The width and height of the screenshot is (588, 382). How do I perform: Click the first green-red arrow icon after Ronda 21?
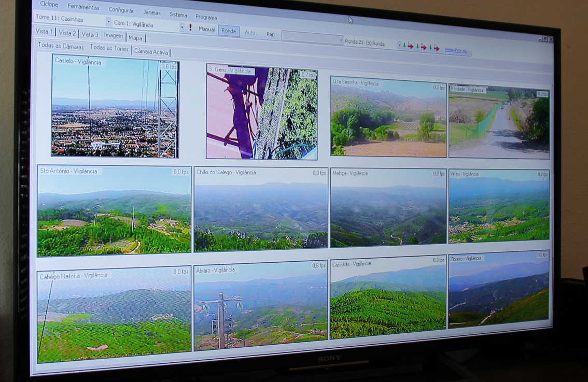(x=408, y=46)
